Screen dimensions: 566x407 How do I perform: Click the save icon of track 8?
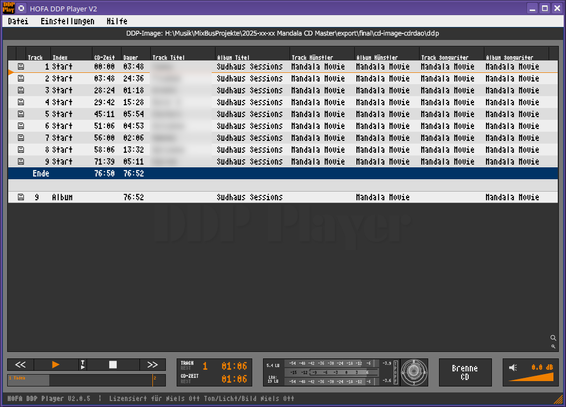tap(21, 149)
